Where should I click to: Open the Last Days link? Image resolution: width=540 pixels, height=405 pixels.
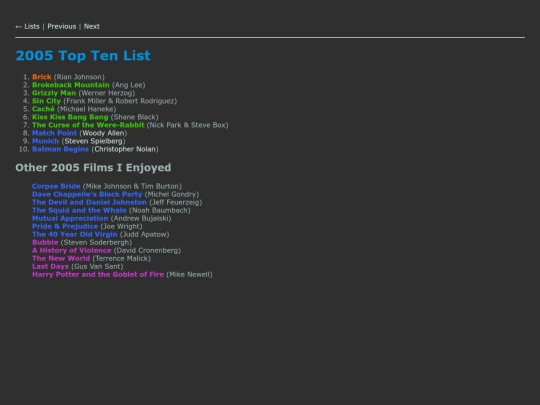pyautogui.click(x=50, y=267)
